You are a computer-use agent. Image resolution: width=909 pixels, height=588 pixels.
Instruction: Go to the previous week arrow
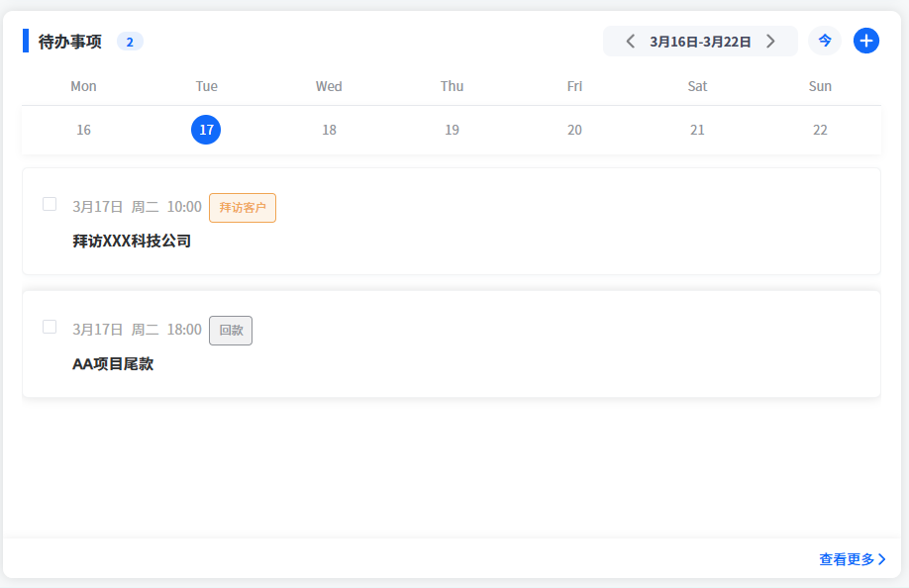pos(630,42)
